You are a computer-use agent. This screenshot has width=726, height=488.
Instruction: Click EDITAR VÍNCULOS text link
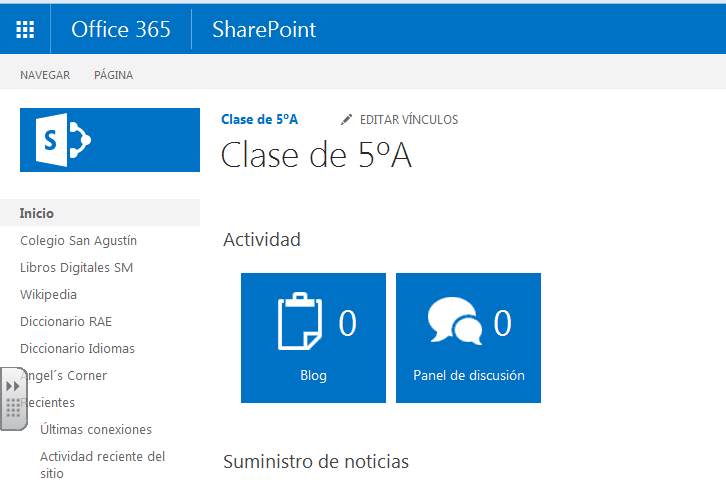click(409, 119)
